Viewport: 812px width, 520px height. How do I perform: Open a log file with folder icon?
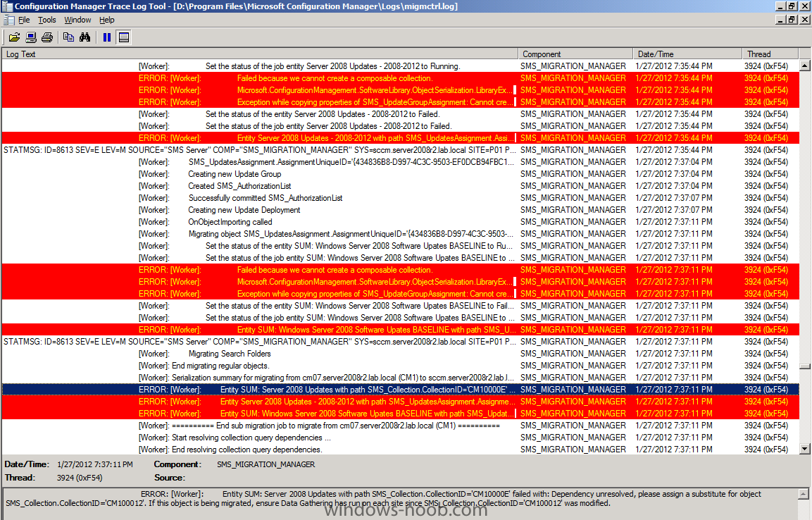coord(15,37)
